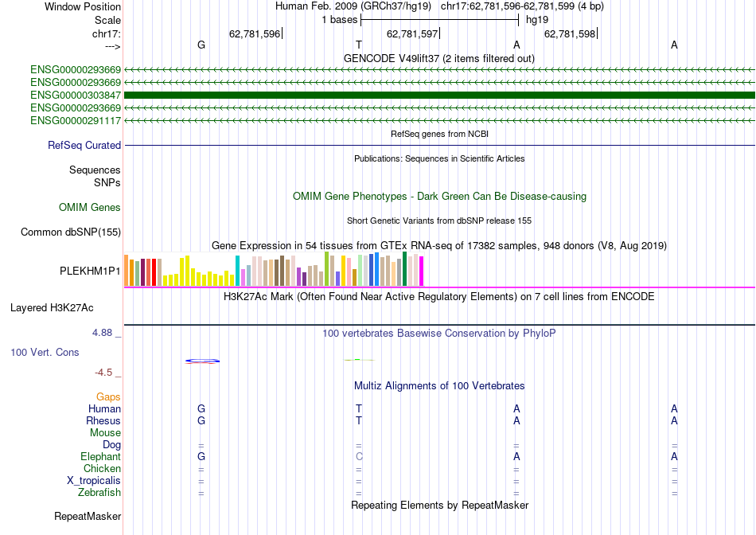Click the Zebrafish alignment row label
Viewport: 756px width, 535px height.
99,493
